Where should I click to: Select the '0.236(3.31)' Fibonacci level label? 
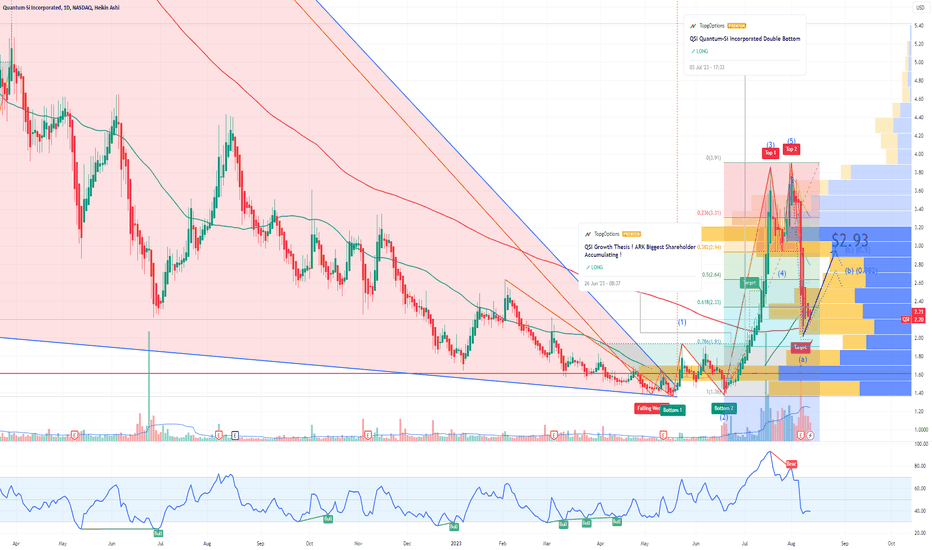click(709, 212)
